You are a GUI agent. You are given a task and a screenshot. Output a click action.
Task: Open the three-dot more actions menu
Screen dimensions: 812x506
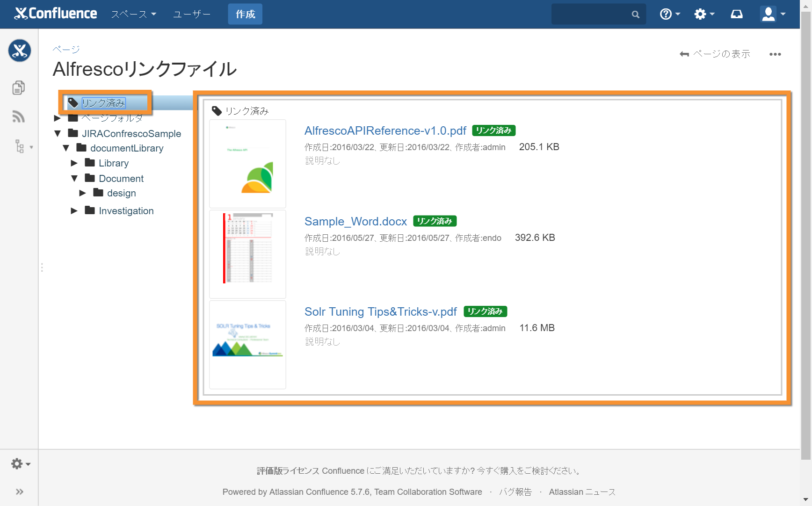[775, 54]
